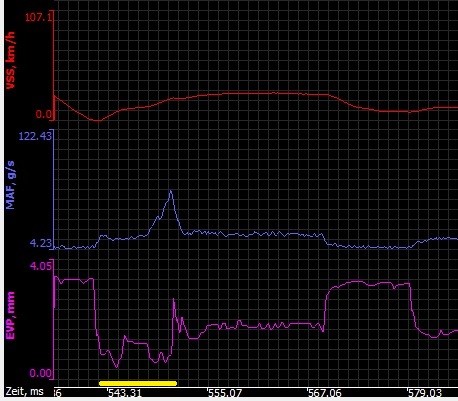This screenshot has height=401, width=458.
Task: Click the red VSS vertical axis line
Action: 54,66
